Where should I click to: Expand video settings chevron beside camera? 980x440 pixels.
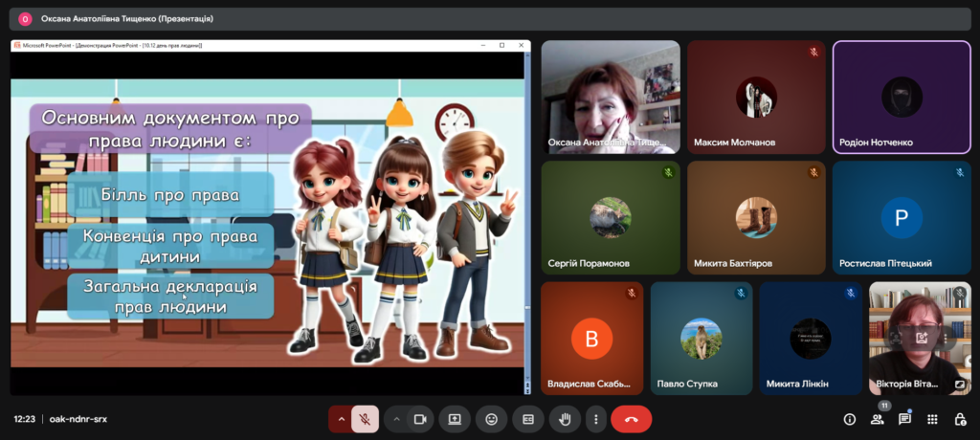[396, 419]
